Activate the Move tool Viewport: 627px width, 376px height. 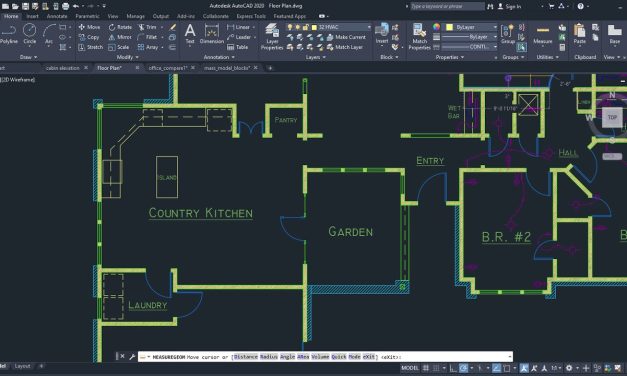pyautogui.click(x=90, y=27)
